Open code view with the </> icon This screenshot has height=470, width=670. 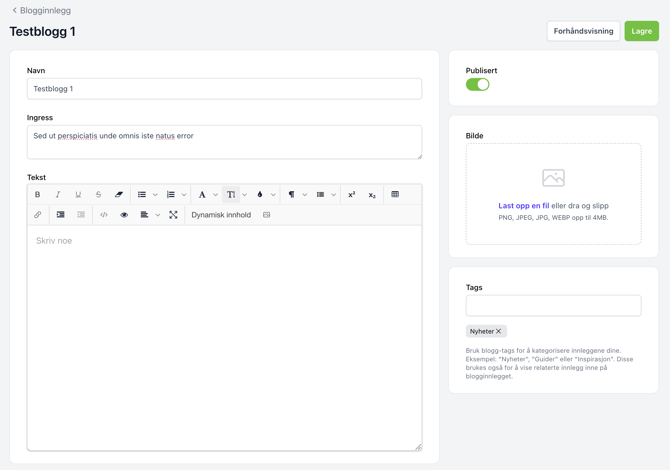point(104,215)
